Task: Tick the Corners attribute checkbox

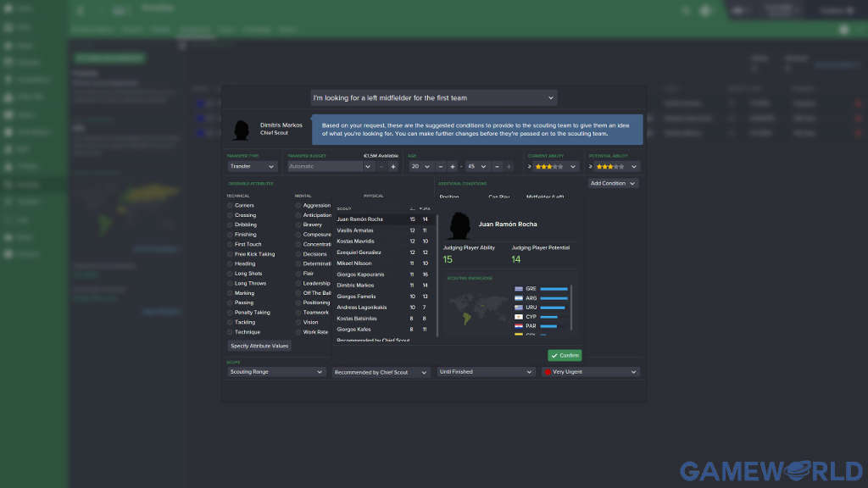Action: click(230, 206)
